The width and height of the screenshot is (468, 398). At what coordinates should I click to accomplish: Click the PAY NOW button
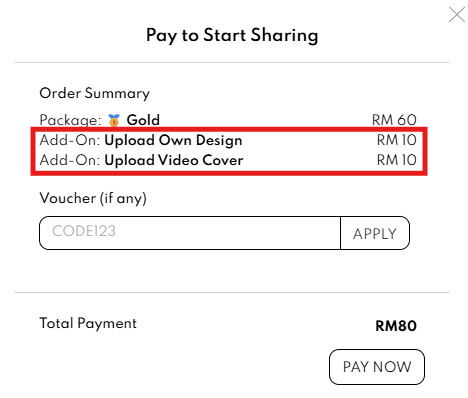(x=377, y=367)
